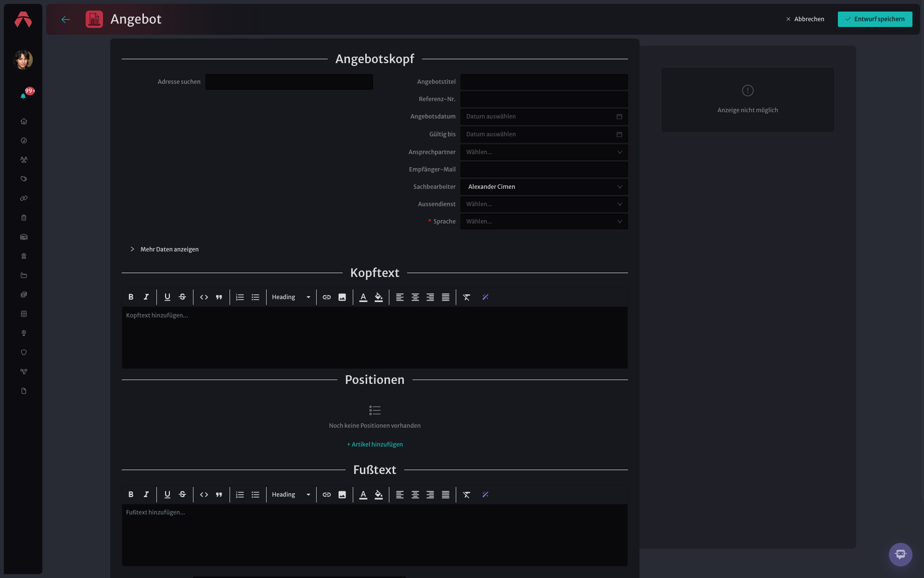The height and width of the screenshot is (578, 924).
Task: Open the Sprache dropdown
Action: point(544,222)
